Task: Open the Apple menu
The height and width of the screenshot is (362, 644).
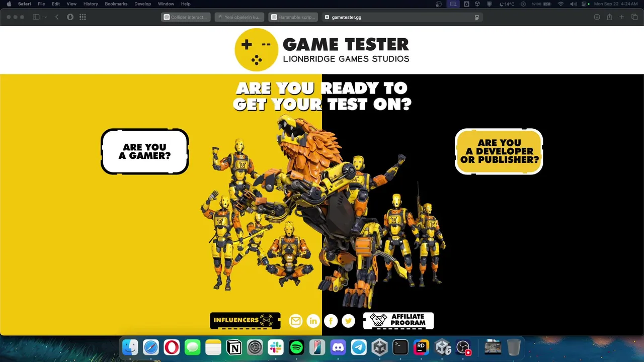Action: click(x=9, y=4)
